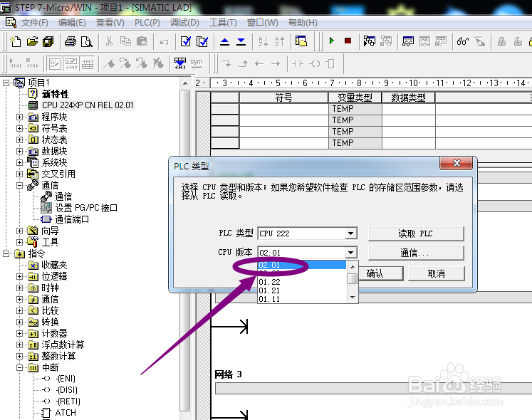Screen dimensions: 532x420
Task: Open the 工具(T) menu
Action: coord(223,23)
